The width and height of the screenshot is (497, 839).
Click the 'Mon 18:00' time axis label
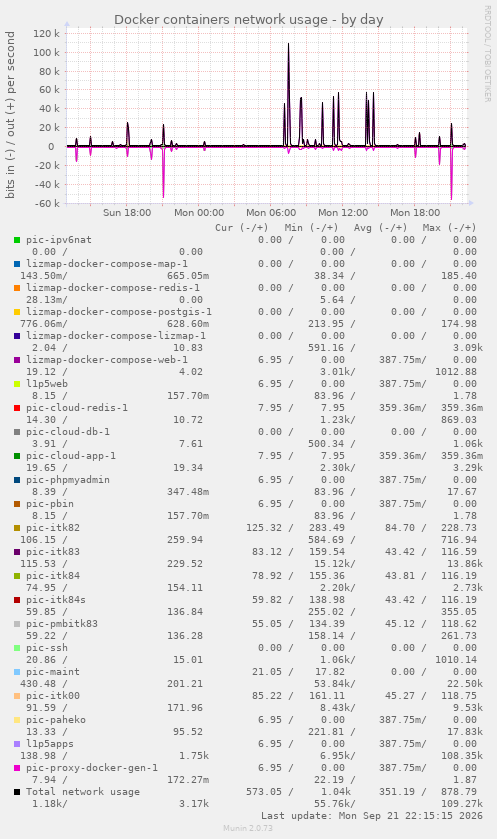[415, 213]
